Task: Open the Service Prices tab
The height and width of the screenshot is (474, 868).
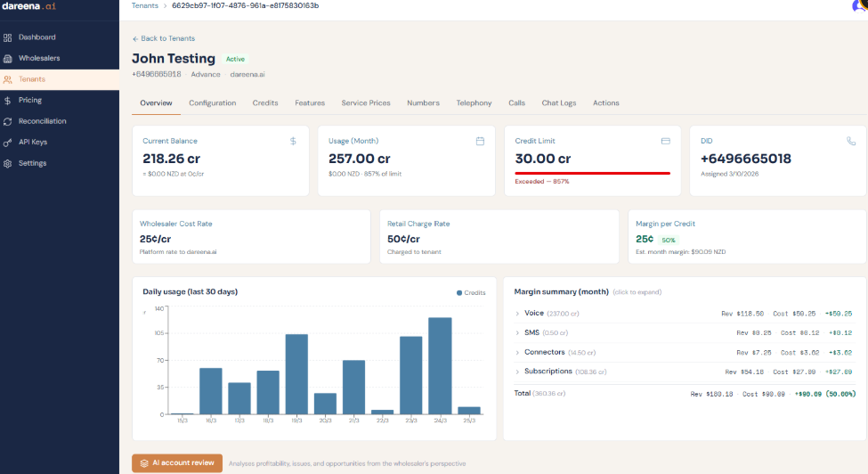Action: pyautogui.click(x=366, y=103)
